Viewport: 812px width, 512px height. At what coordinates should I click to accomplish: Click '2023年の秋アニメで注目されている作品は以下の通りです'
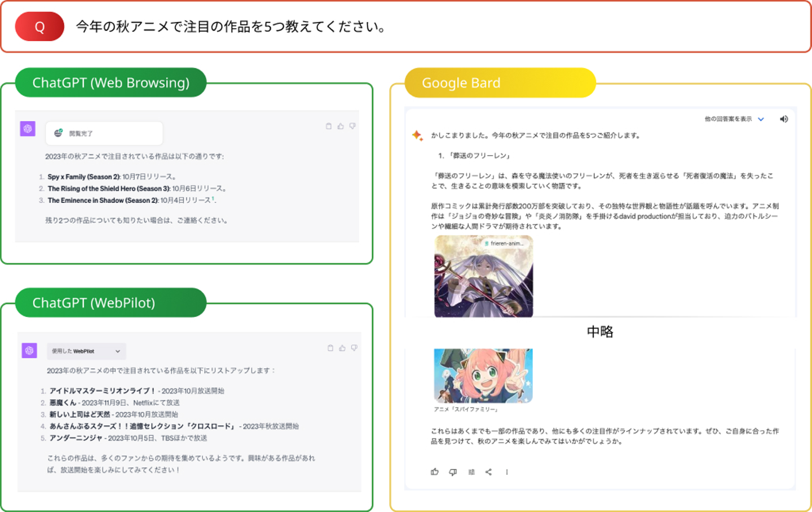[134, 156]
